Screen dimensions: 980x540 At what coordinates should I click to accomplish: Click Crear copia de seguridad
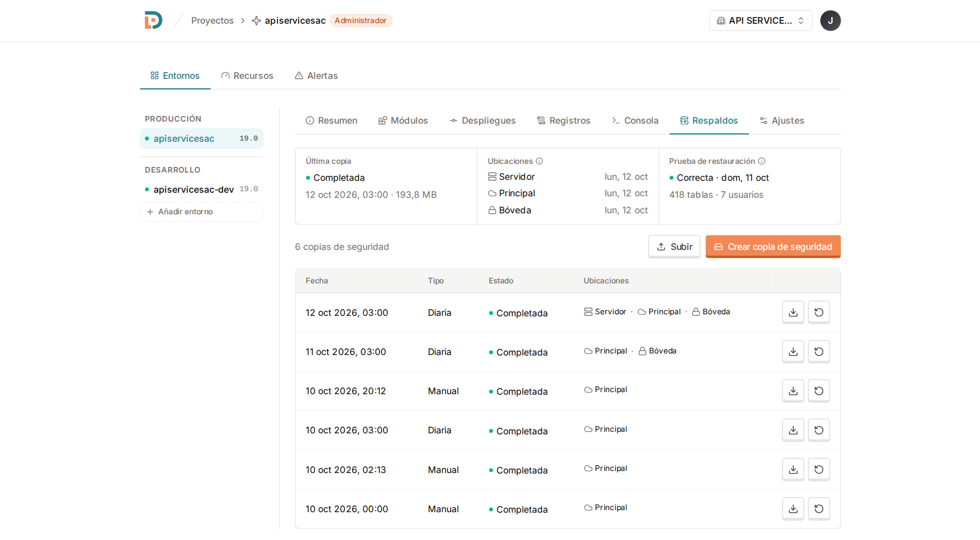tap(773, 247)
